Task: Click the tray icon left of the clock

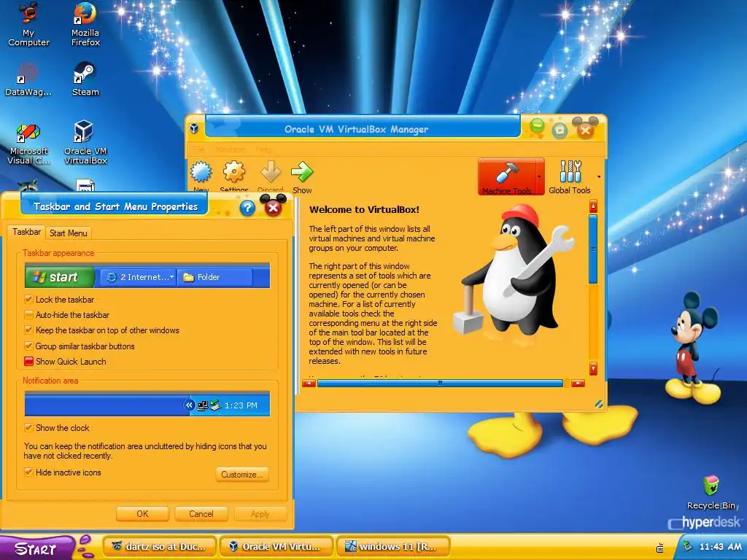Action: [x=687, y=546]
